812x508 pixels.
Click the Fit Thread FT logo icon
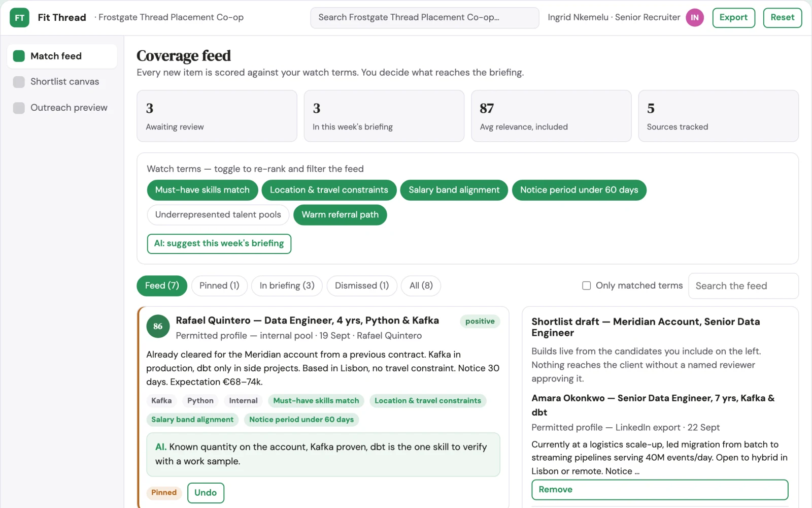(19, 18)
